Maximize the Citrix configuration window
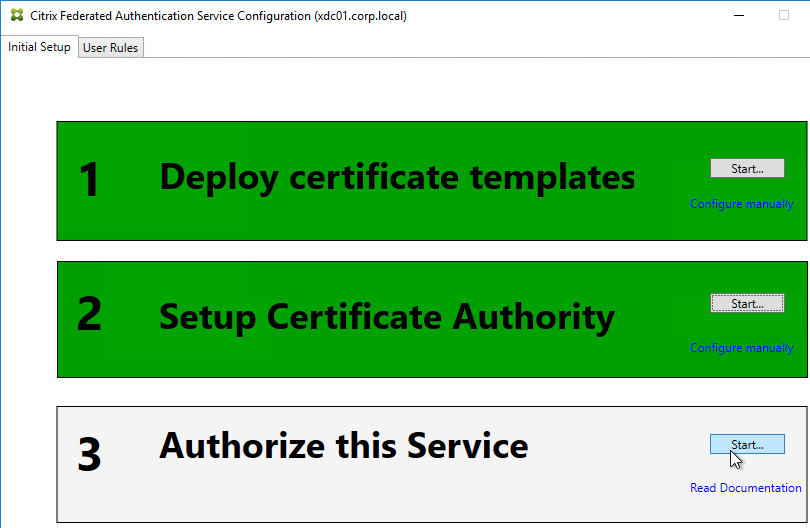Image resolution: width=810 pixels, height=528 pixels. pyautogui.click(x=784, y=15)
